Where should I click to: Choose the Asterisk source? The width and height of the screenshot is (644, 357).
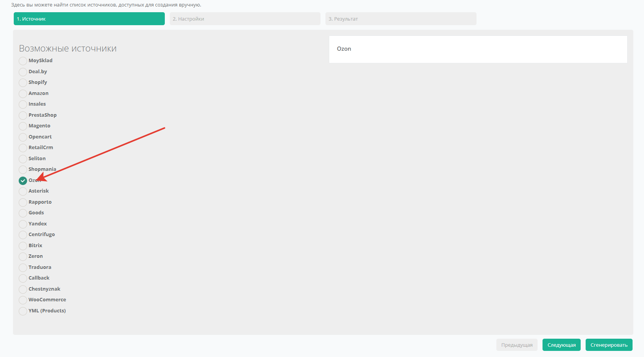coord(23,191)
